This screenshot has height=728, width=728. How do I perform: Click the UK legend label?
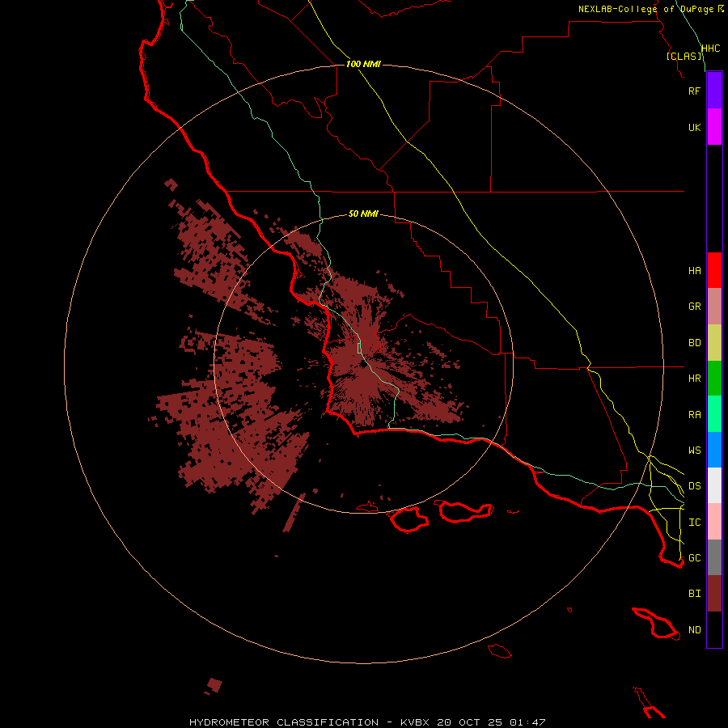tap(694, 127)
